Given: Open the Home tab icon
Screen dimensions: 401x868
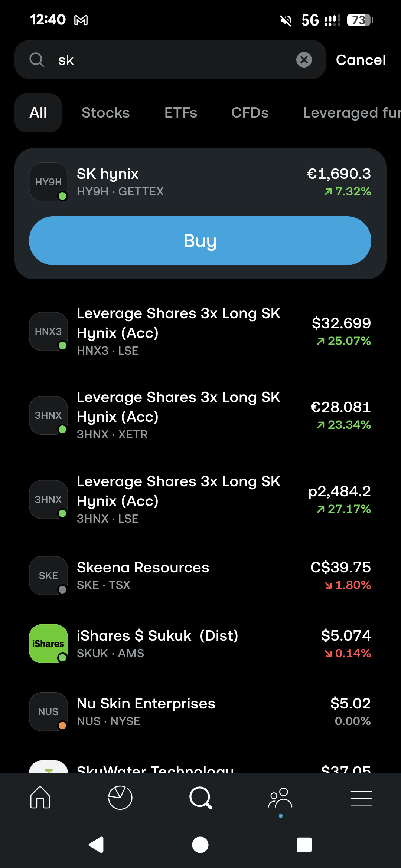Looking at the screenshot, I should [40, 798].
